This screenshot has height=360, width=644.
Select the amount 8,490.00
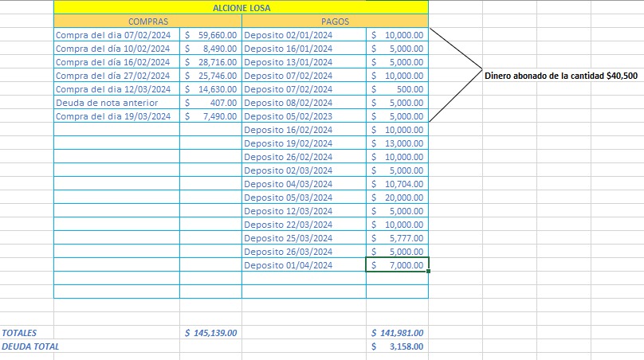(x=210, y=49)
